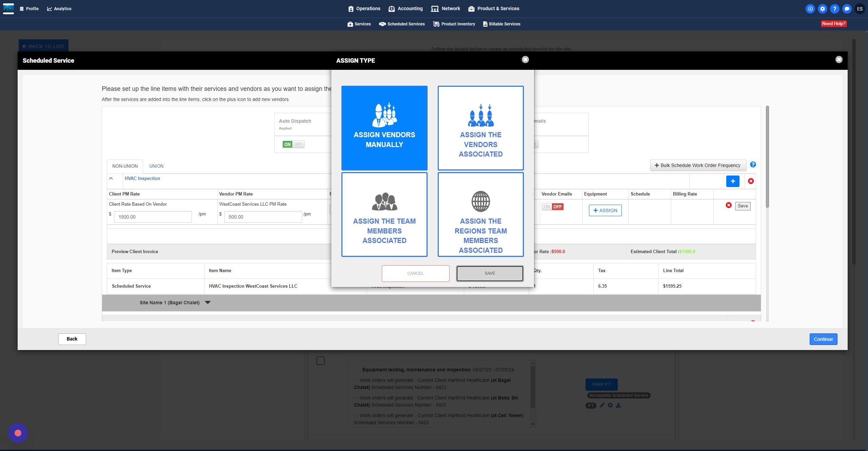This screenshot has height=451, width=868.
Task: Collapse HVAC Inspection row chevron
Action: point(111,178)
